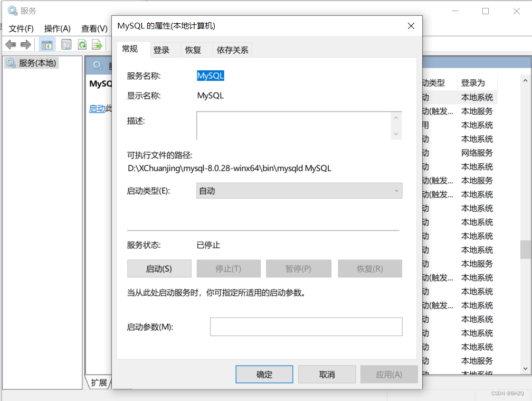
Task: Click the Refresh toolbar icon in Services
Action: [82, 44]
